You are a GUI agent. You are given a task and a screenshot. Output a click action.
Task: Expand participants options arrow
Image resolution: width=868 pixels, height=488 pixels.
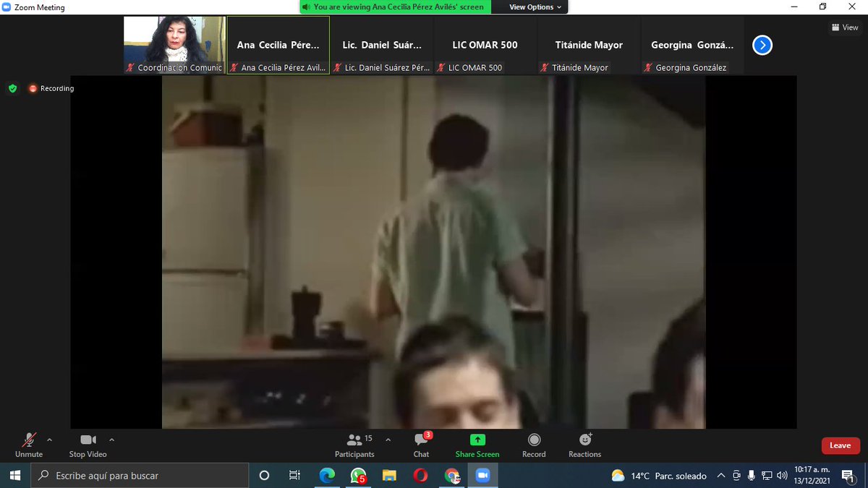tap(388, 440)
